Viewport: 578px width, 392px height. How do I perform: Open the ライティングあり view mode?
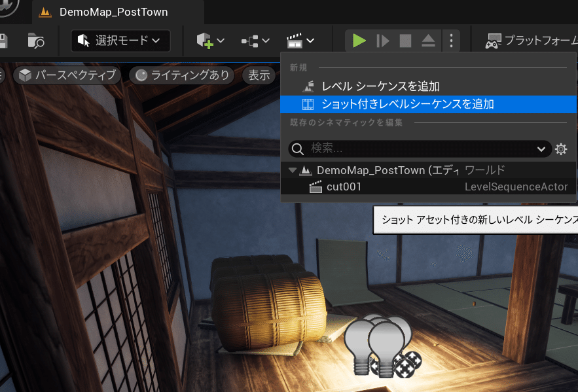click(182, 75)
